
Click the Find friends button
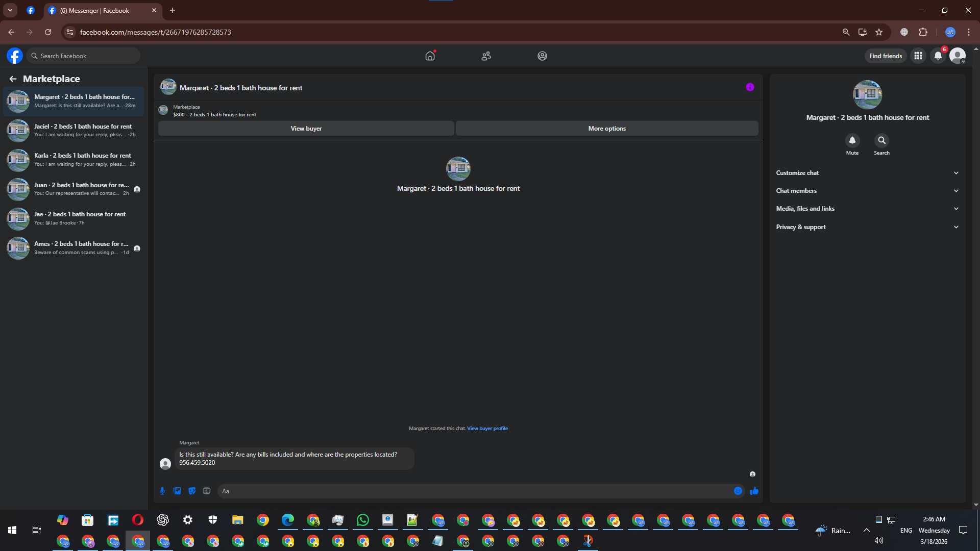(x=886, y=56)
